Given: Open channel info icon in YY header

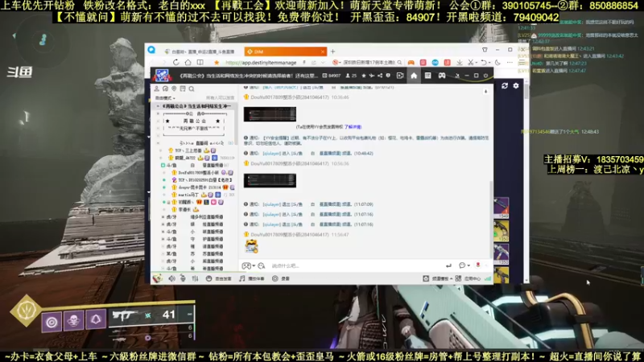Looking at the screenshot, I should point(388,76).
